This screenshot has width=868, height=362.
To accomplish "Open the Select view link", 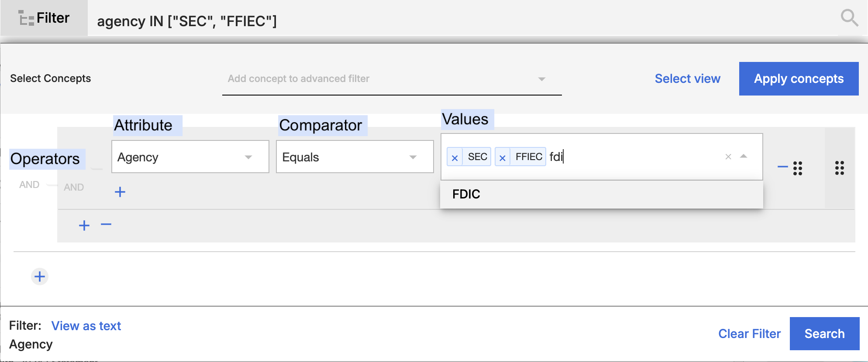I will point(687,79).
